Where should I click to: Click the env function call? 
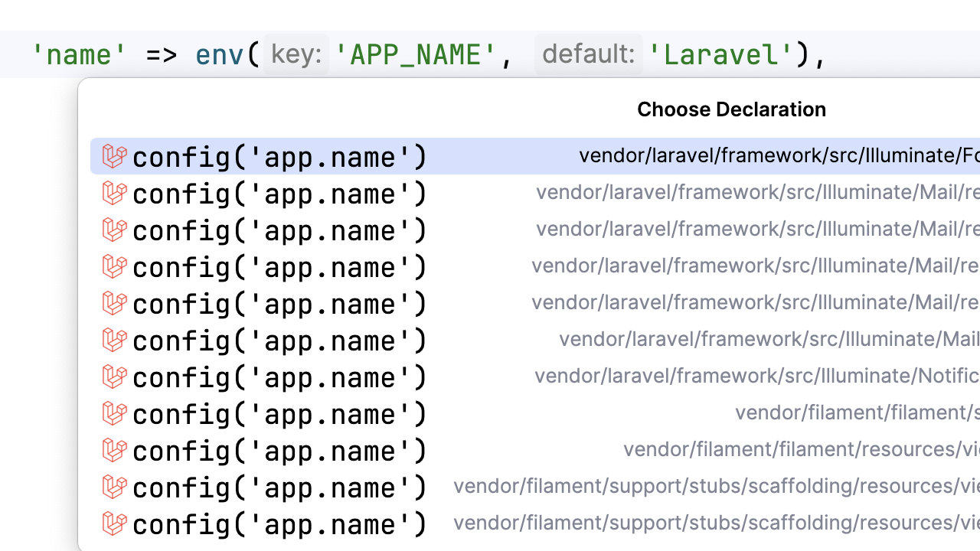pos(220,55)
